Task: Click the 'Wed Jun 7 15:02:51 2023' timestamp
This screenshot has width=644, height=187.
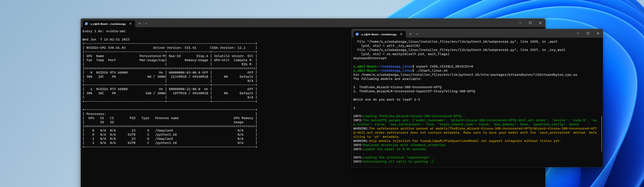Action: (x=106, y=39)
